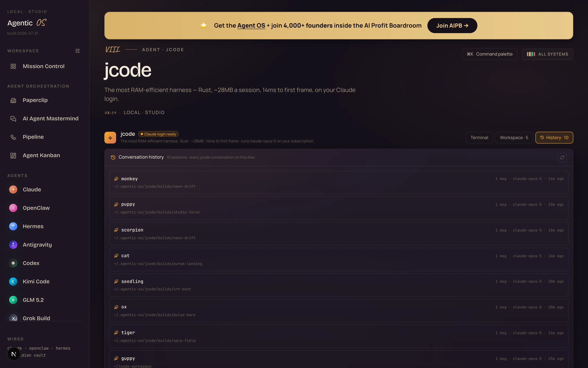Click the Agent Kanban board icon
The image size is (588, 368).
13,155
